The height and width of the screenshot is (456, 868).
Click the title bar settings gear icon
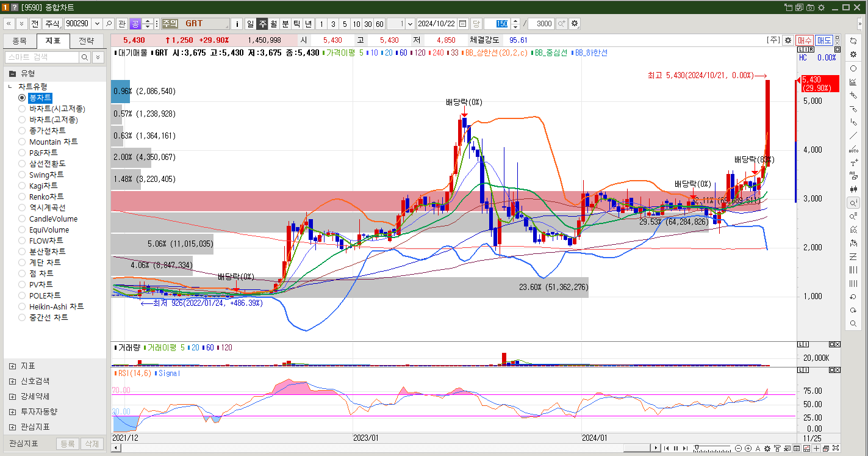820,7
